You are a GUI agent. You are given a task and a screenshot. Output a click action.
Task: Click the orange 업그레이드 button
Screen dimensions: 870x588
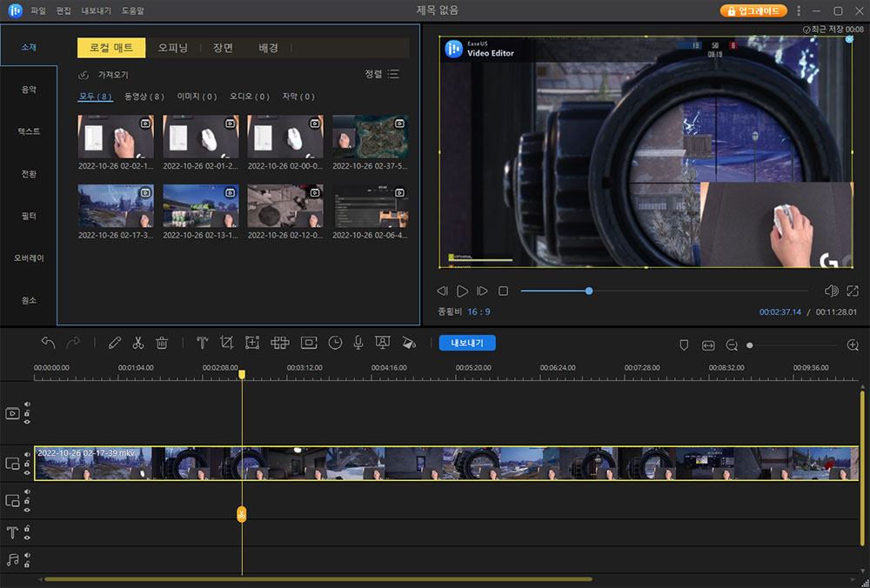click(x=753, y=10)
